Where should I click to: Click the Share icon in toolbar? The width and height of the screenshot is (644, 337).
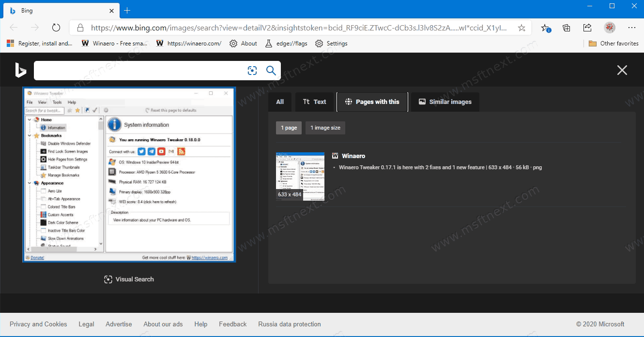point(587,28)
